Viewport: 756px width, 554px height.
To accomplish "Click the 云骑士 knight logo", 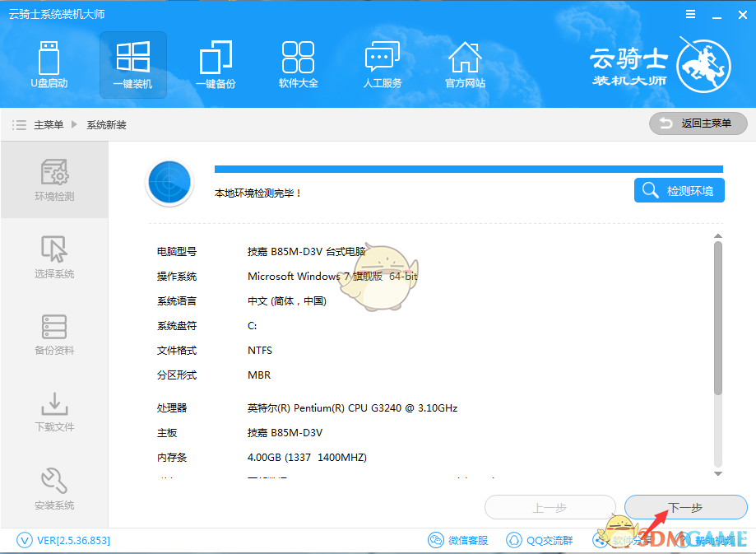I will coord(703,65).
